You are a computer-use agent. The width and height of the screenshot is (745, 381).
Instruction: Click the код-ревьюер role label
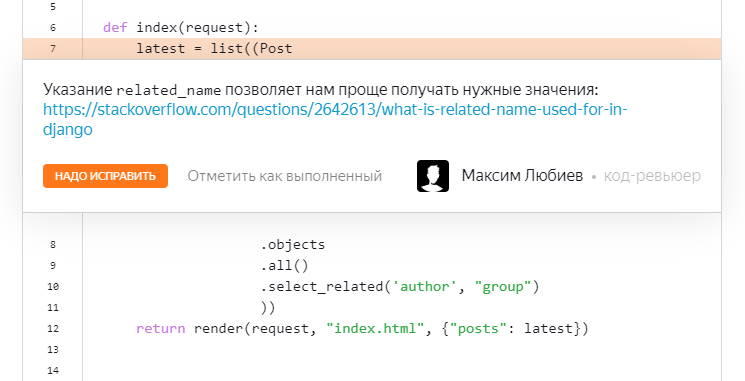[x=652, y=175]
